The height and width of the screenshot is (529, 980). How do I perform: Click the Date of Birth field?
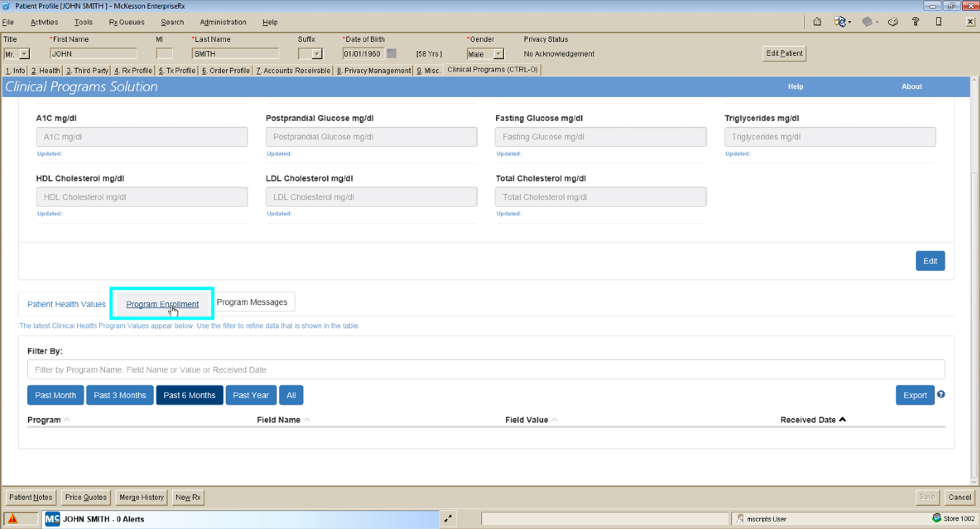click(x=363, y=54)
